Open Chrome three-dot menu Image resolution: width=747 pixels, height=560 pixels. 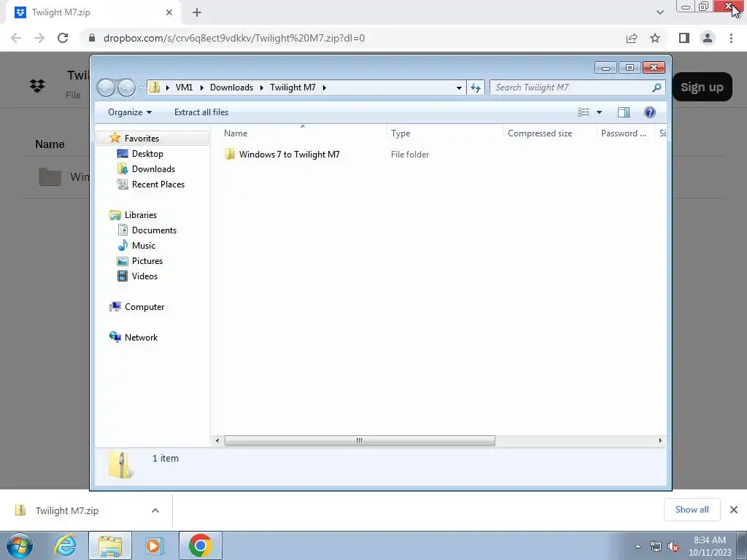tap(731, 38)
